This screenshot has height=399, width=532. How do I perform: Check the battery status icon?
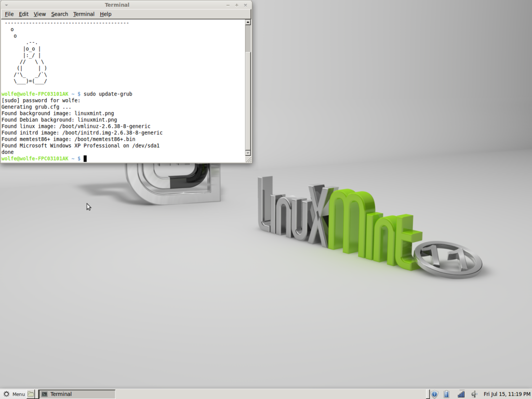(x=447, y=394)
